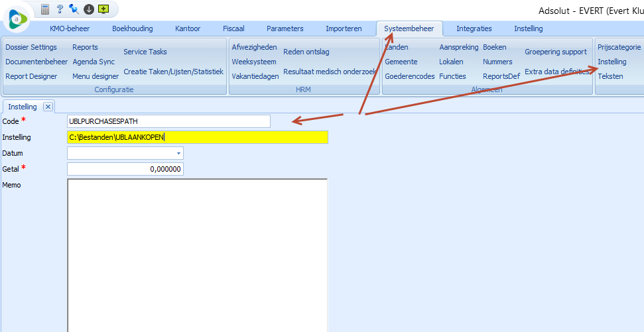The image size is (644, 332).
Task: Open Goederencodes in the Algemeen group
Action: pyautogui.click(x=409, y=76)
